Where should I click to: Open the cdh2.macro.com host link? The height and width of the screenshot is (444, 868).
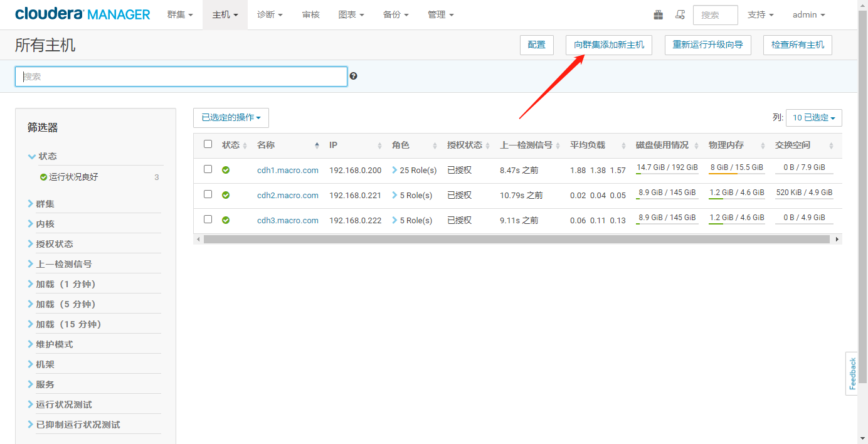(x=288, y=195)
